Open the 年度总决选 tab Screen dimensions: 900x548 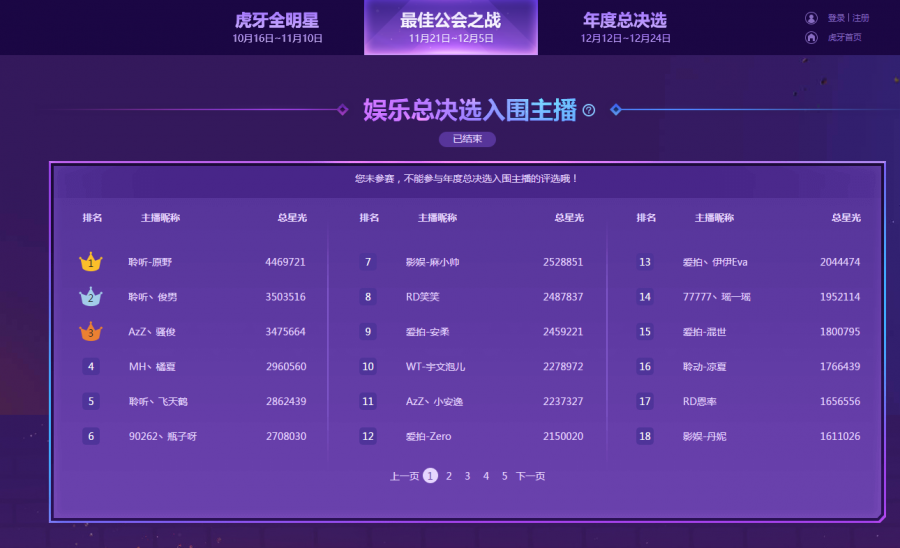click(x=624, y=27)
